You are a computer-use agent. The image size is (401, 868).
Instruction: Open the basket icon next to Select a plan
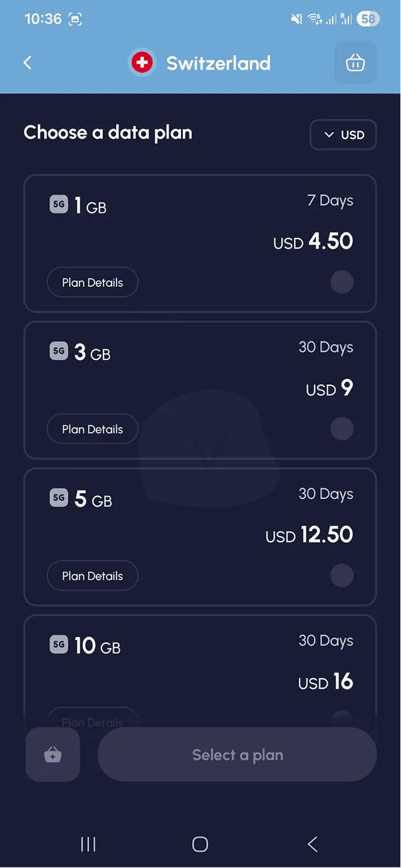tap(53, 755)
